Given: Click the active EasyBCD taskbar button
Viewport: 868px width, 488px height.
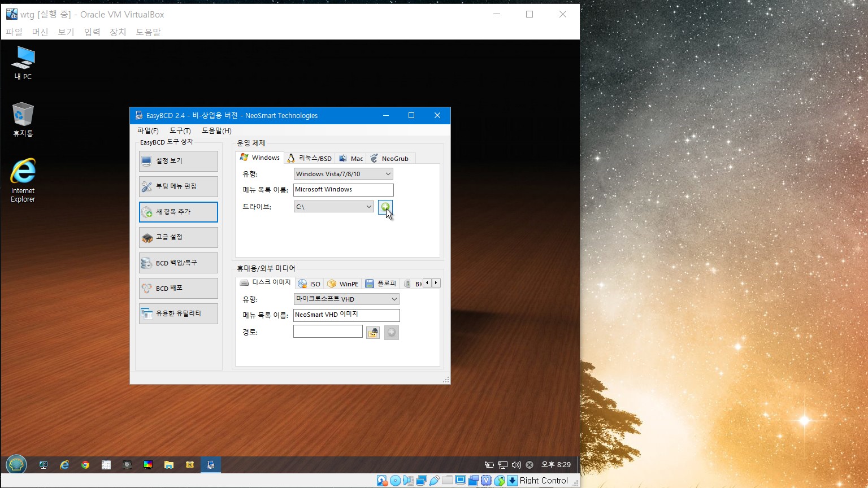Looking at the screenshot, I should (211, 465).
